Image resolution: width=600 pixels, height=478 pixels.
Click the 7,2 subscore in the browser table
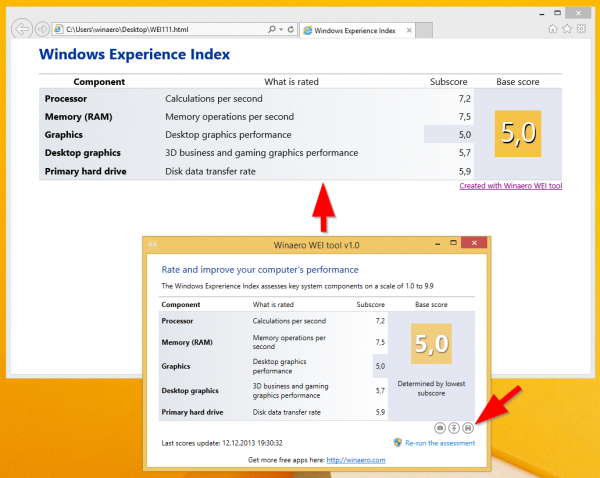[x=465, y=99]
